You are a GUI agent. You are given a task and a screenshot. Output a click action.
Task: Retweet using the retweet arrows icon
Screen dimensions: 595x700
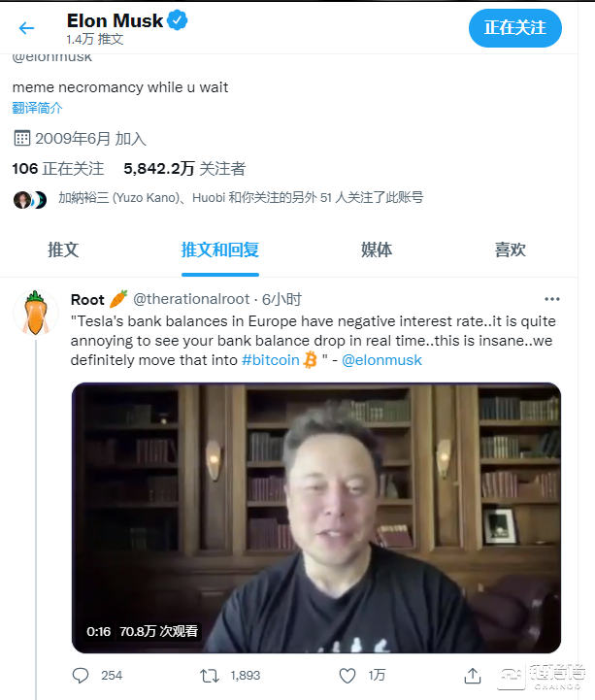click(210, 676)
